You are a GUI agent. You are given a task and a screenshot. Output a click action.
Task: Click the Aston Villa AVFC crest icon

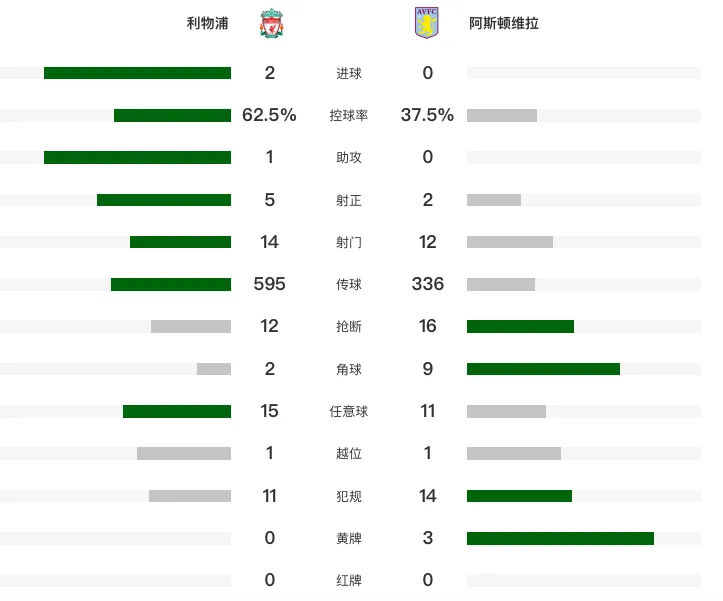(x=427, y=23)
